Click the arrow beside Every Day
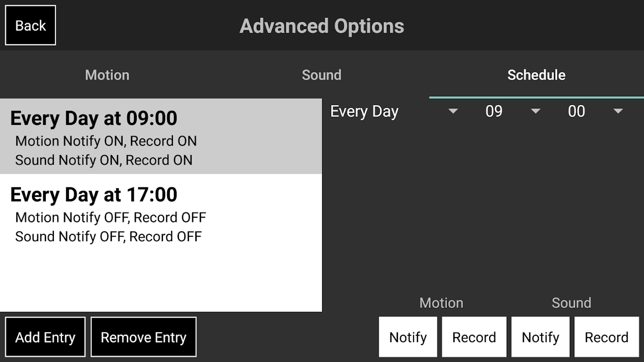Screen dimensions: 644x362 pyautogui.click(x=453, y=111)
